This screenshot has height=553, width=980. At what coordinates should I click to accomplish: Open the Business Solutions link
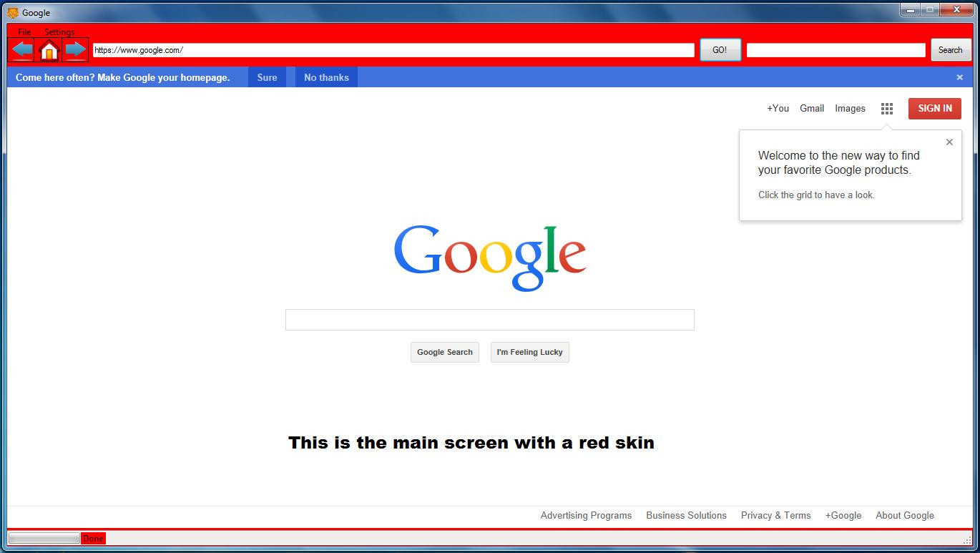(x=686, y=515)
